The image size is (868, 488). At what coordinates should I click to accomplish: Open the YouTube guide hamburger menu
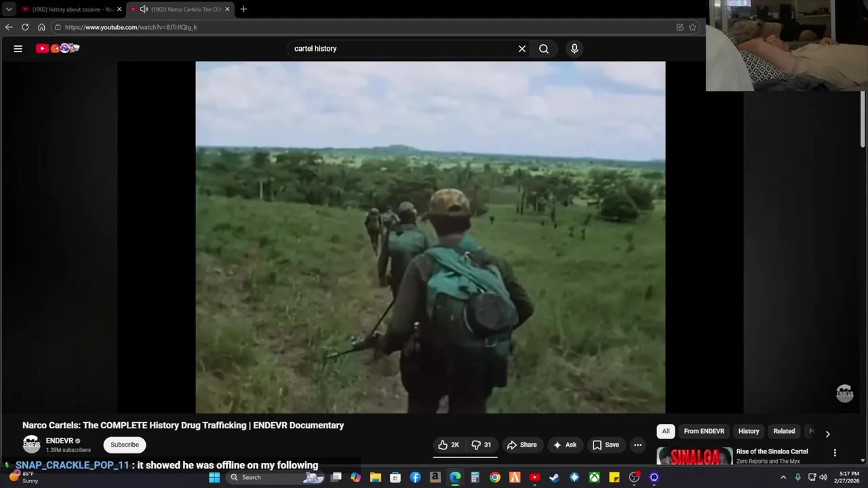click(x=18, y=48)
